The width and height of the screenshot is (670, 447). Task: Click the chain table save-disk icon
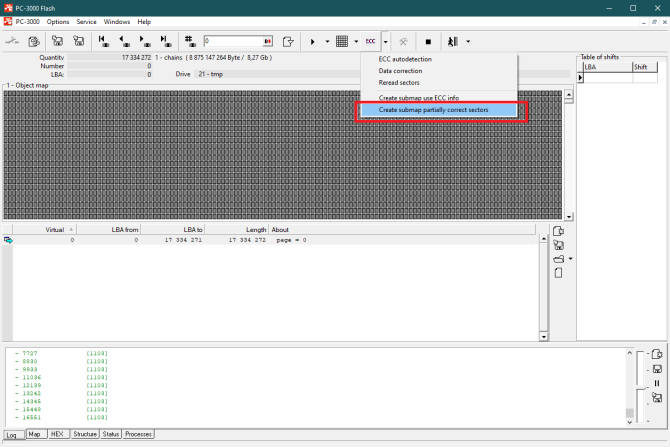(x=558, y=245)
